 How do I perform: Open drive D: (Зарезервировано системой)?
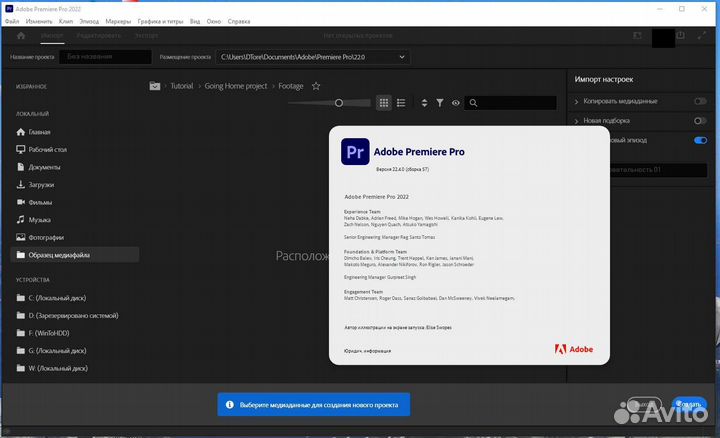tap(75, 315)
